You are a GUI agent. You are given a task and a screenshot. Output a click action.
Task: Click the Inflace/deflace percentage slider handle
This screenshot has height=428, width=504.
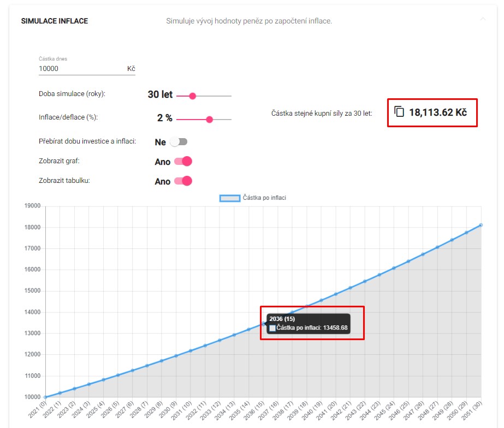pos(209,119)
